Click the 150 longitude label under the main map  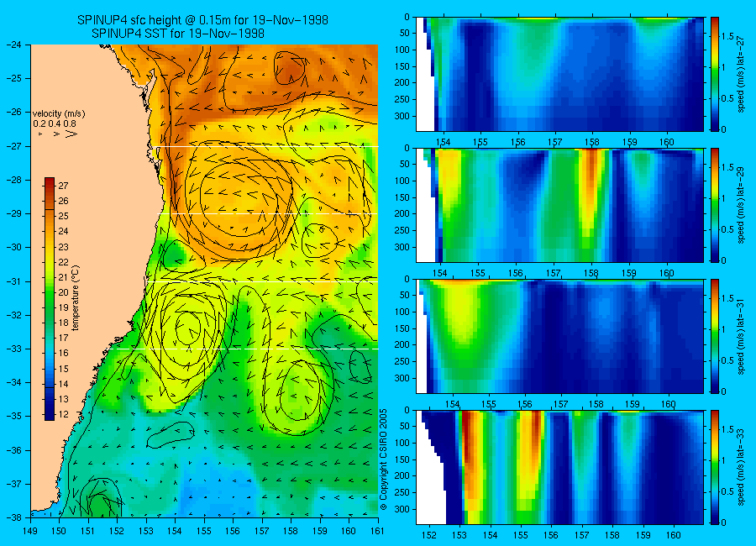60,531
